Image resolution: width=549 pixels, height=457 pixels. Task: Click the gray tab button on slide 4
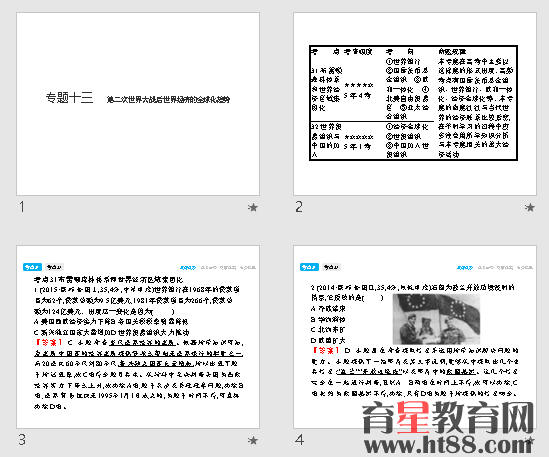331,267
